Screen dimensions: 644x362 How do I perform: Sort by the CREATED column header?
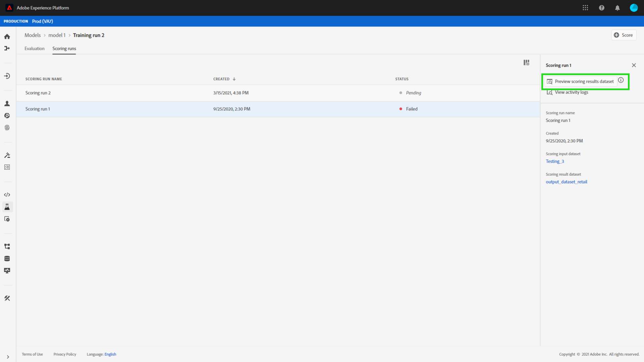[x=221, y=79]
